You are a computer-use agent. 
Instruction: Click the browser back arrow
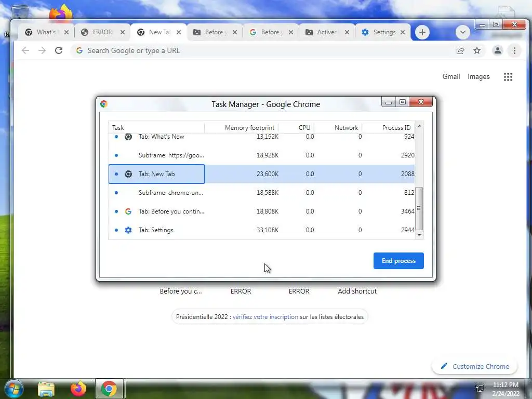coord(25,50)
